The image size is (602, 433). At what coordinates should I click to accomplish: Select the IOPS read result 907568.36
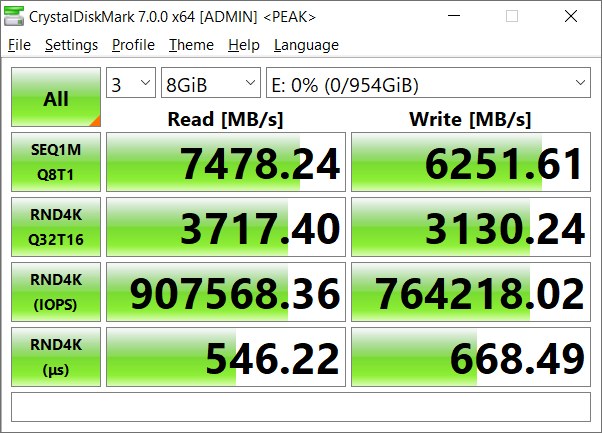pyautogui.click(x=226, y=292)
